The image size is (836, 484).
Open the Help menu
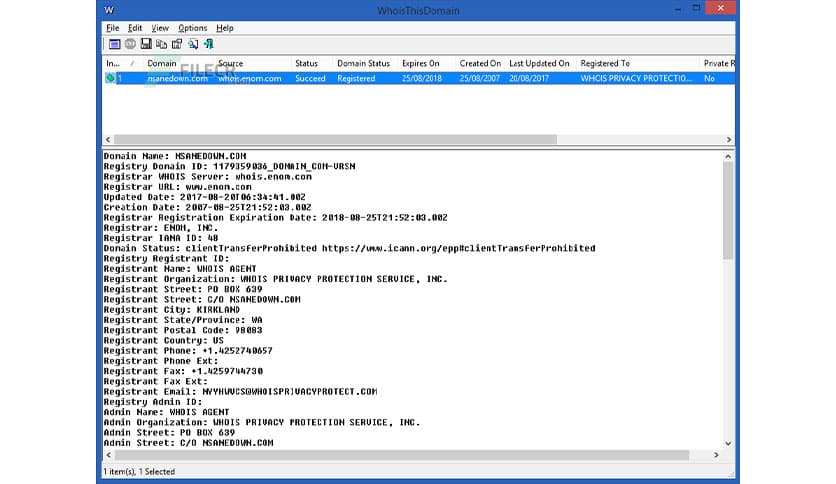[x=224, y=28]
